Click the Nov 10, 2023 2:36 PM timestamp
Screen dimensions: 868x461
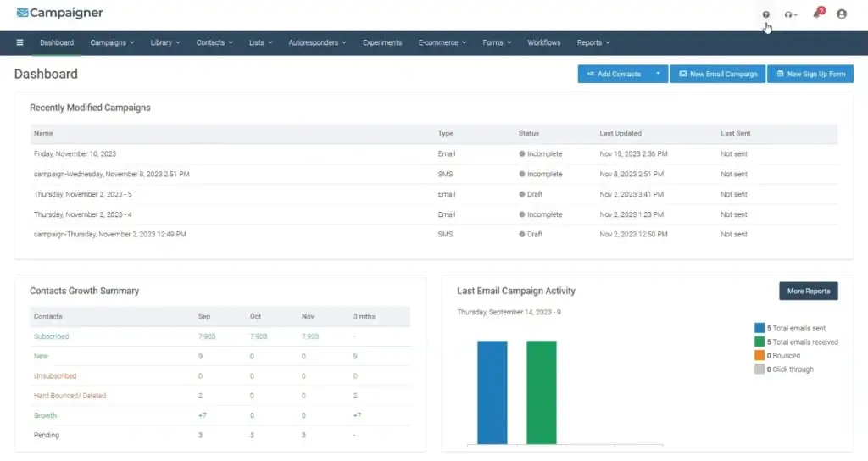pyautogui.click(x=633, y=154)
